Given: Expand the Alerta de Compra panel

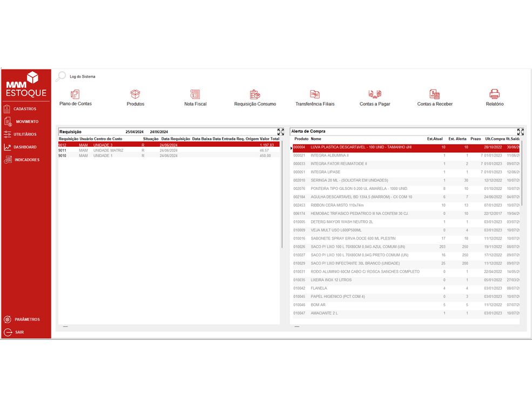Looking at the screenshot, I should click(x=520, y=132).
